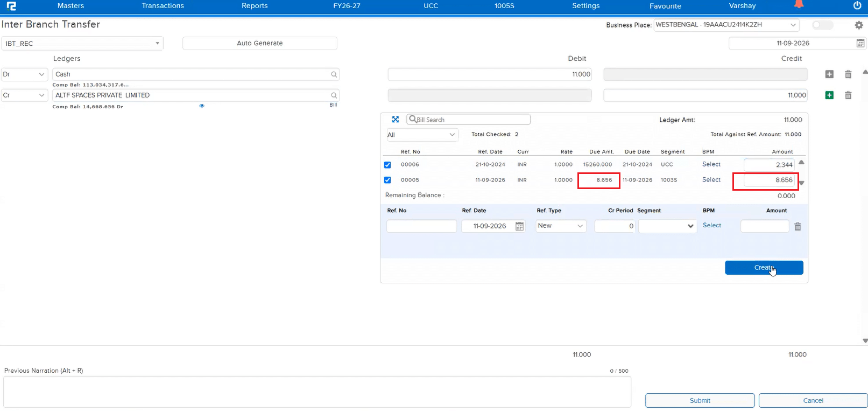Open calendar icon beside Ref. Date field
Viewport: 868px width, 411px height.
(x=519, y=226)
